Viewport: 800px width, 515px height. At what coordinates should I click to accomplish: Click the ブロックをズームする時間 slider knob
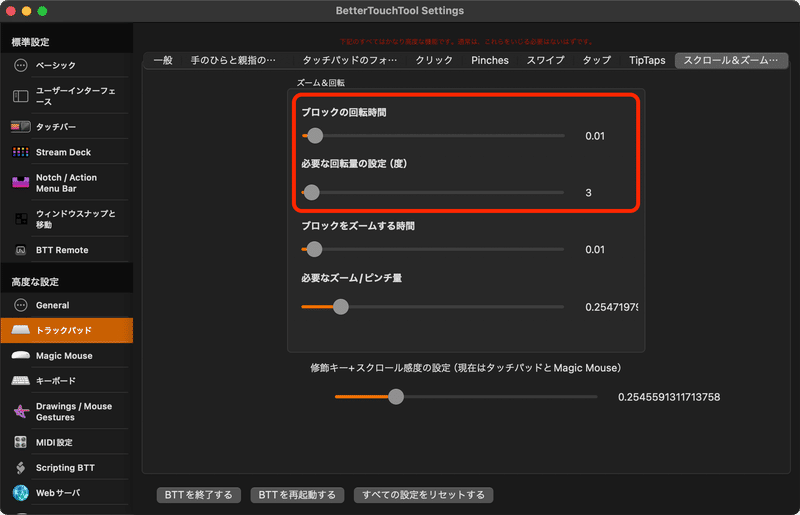pos(314,249)
